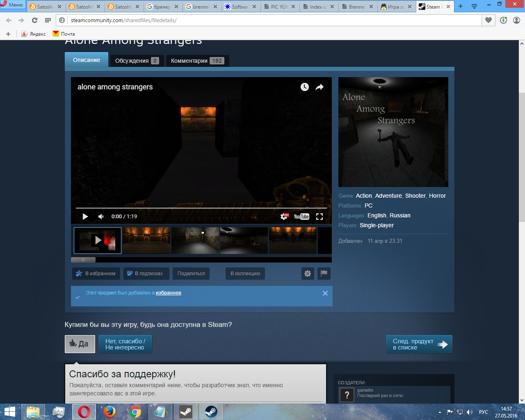525x420 pixels.
Task: Toggle the В избранном favorite button
Action: (x=96, y=274)
